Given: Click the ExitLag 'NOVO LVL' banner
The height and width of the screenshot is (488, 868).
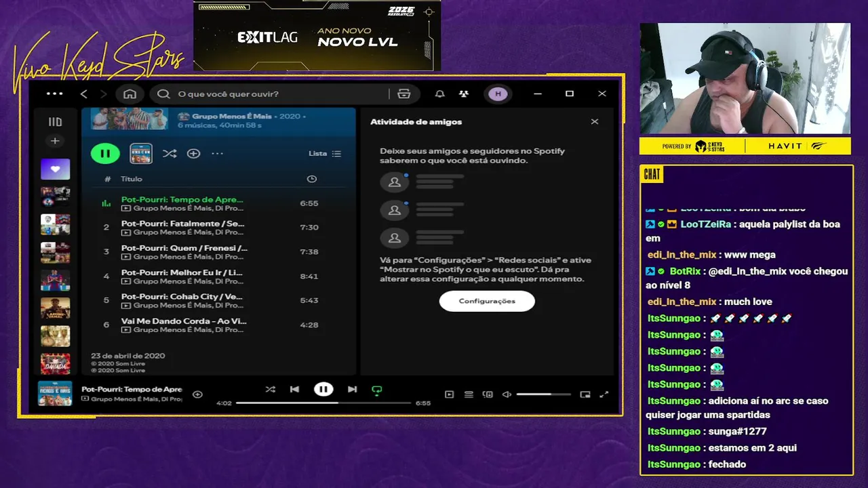Looking at the screenshot, I should click(317, 35).
